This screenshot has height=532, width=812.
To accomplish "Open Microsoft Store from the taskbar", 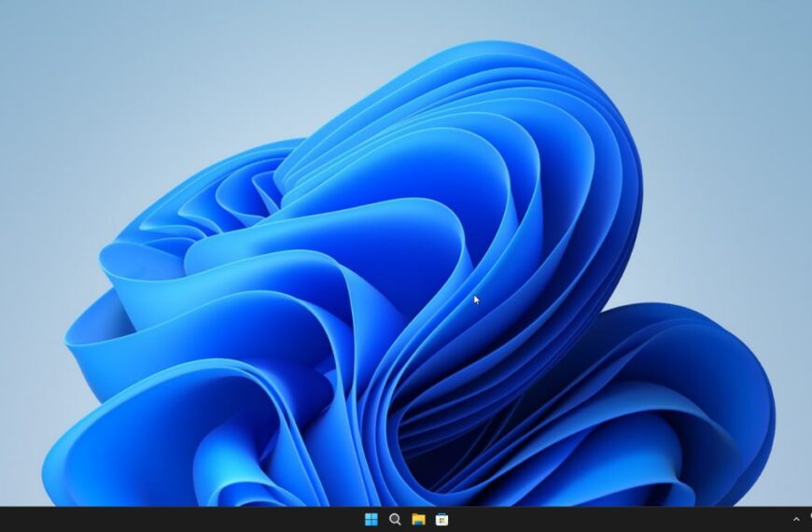I will [x=442, y=519].
